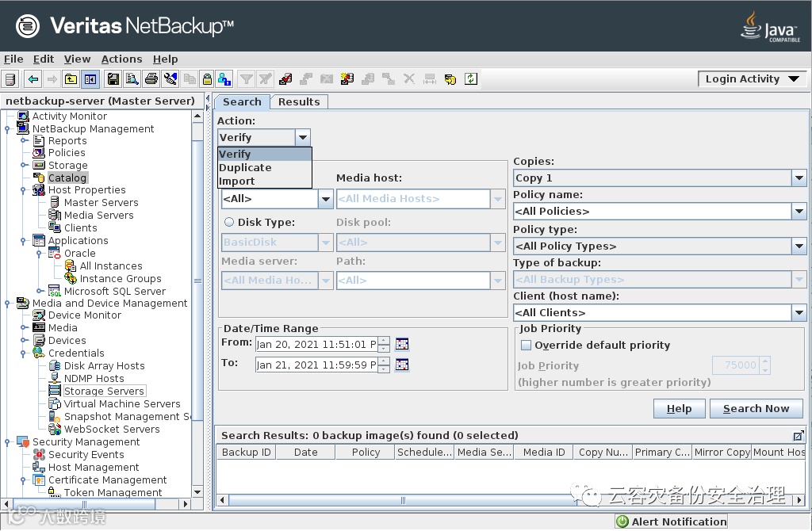
Task: Switch to the Results tab
Action: [299, 102]
